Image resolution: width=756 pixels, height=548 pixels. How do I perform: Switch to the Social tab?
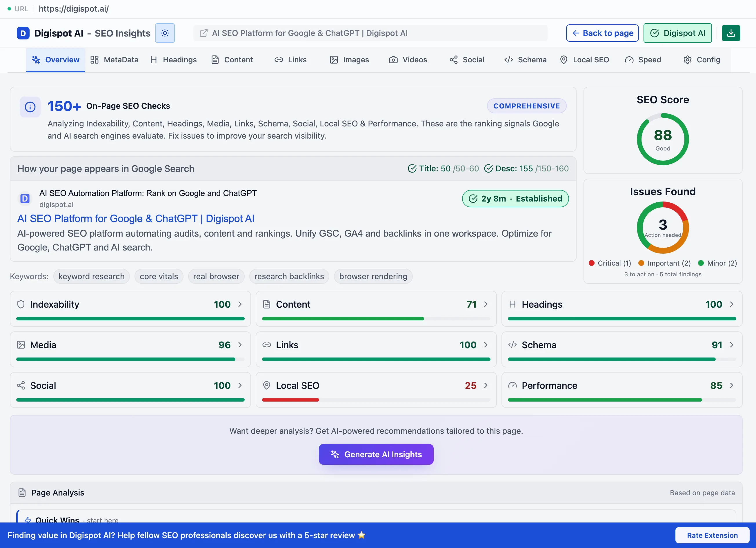click(x=467, y=60)
